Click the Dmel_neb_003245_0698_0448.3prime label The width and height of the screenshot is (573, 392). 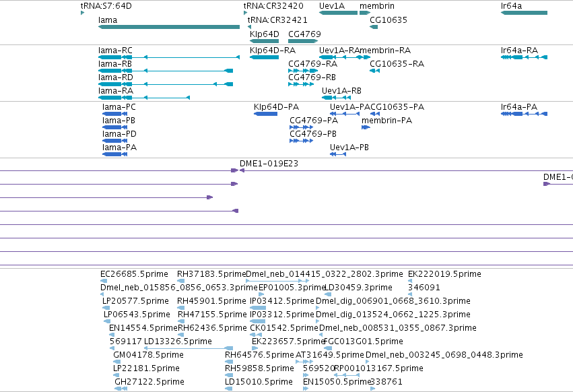tap(444, 355)
